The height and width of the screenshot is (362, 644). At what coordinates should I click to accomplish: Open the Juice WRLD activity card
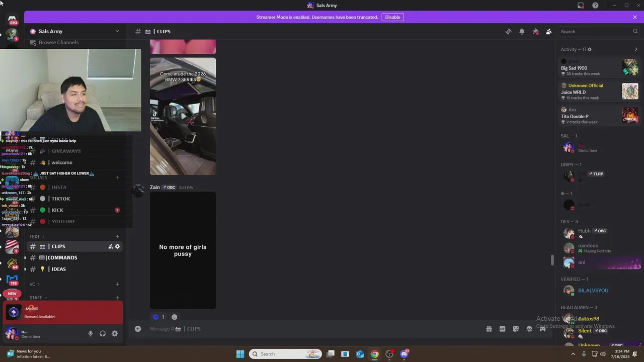click(599, 92)
